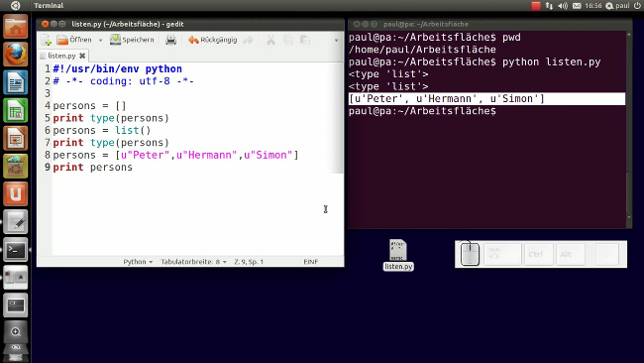Viewport: 644px width, 363px height.
Task: Expand the gedit toolbar overflow arrow
Action: coord(337,41)
